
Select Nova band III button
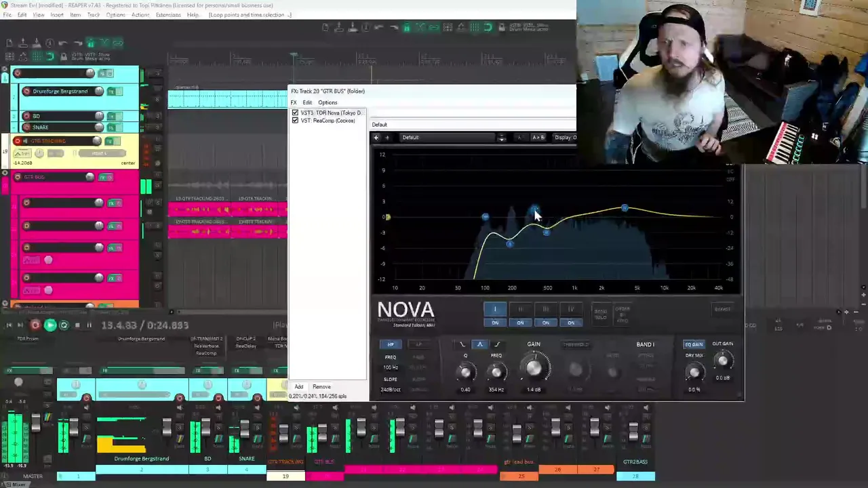click(x=545, y=309)
